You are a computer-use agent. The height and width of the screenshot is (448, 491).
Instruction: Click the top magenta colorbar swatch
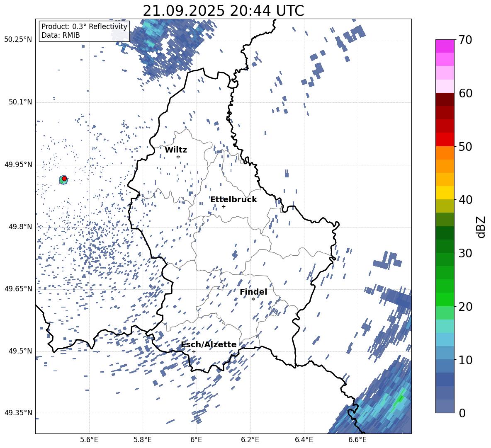click(x=445, y=46)
